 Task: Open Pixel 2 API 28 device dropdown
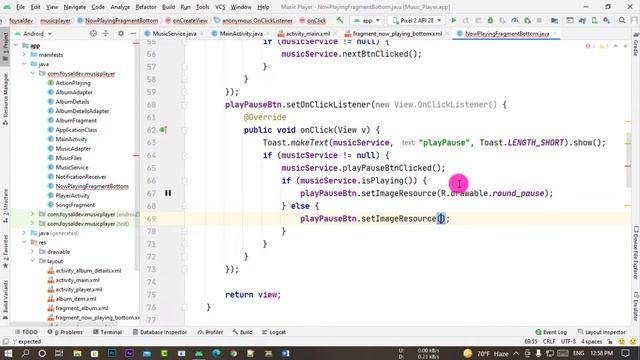(416, 20)
